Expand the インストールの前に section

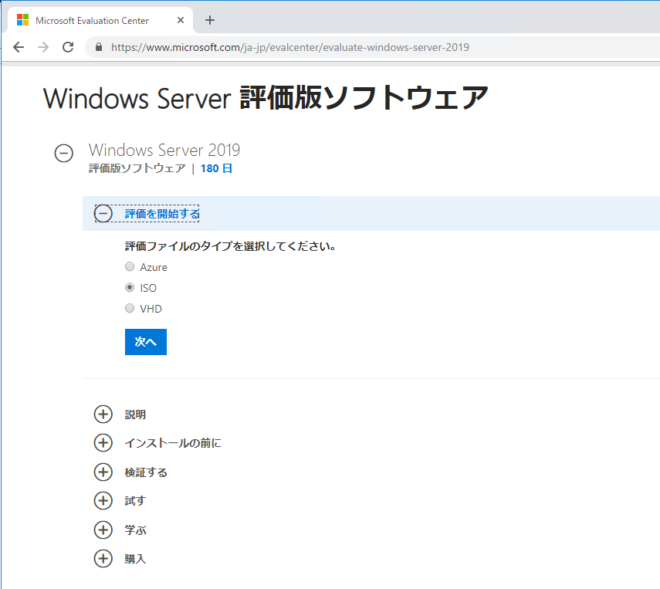pos(103,443)
